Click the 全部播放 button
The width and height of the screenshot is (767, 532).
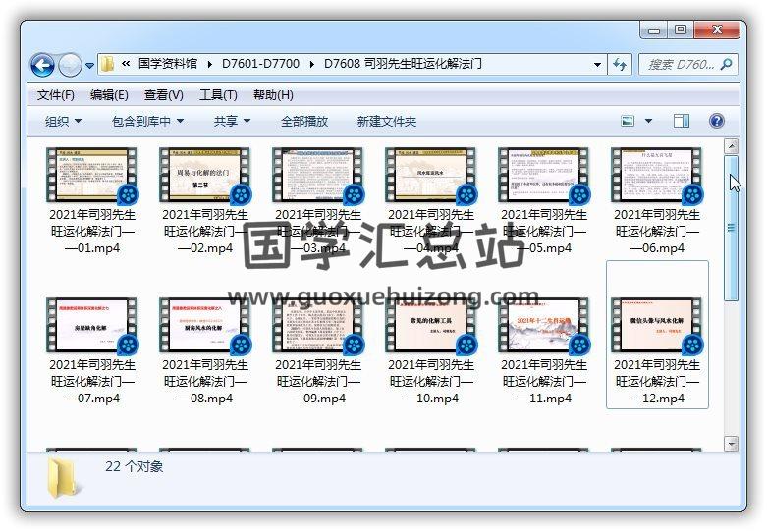pyautogui.click(x=304, y=121)
